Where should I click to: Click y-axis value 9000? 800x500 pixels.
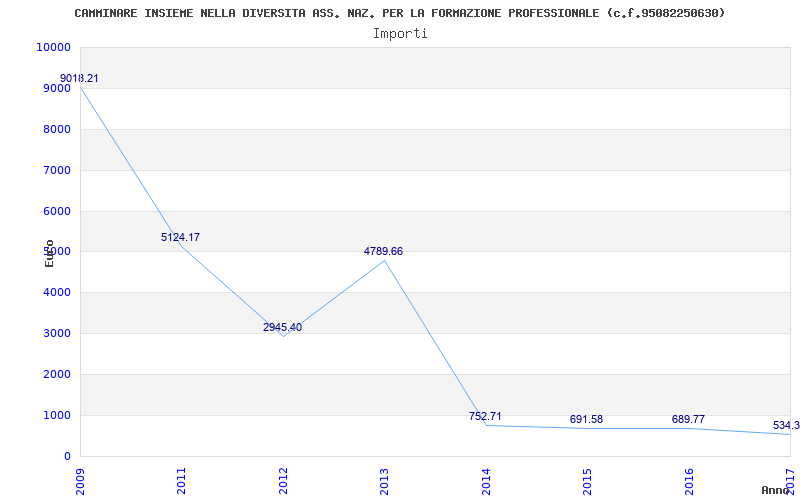pos(56,88)
